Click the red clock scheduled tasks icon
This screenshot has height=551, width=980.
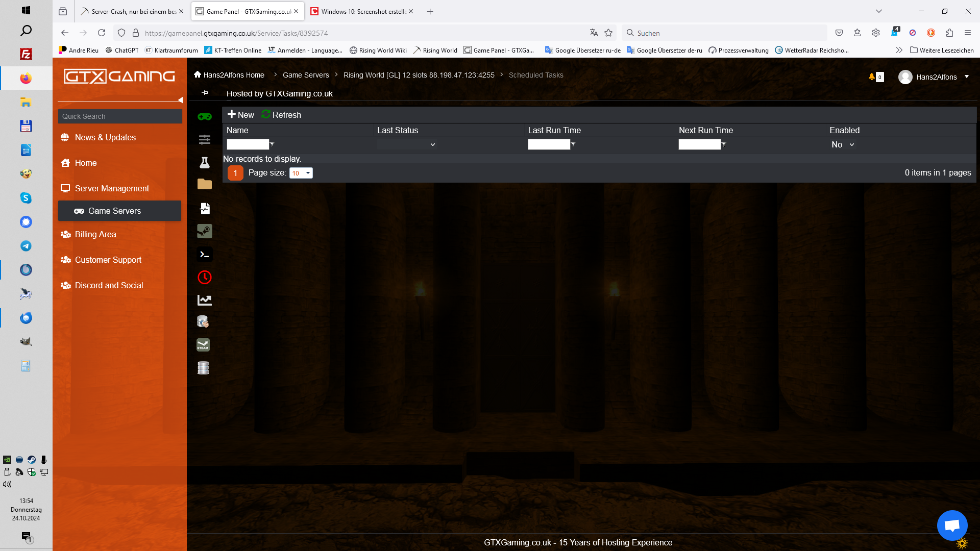pyautogui.click(x=205, y=277)
